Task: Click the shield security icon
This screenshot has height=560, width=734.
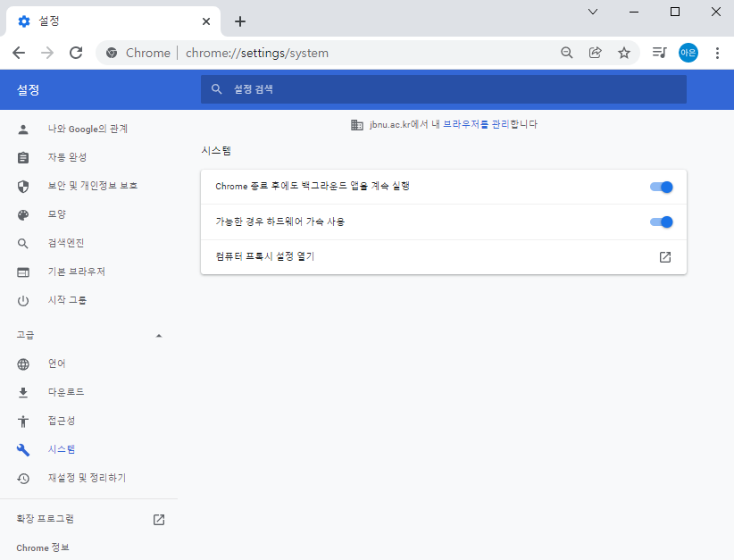Action: (x=23, y=187)
